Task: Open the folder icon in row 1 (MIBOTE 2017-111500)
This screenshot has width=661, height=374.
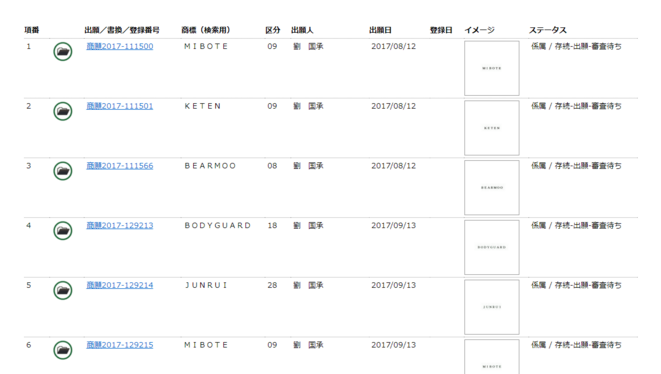Action: point(63,51)
